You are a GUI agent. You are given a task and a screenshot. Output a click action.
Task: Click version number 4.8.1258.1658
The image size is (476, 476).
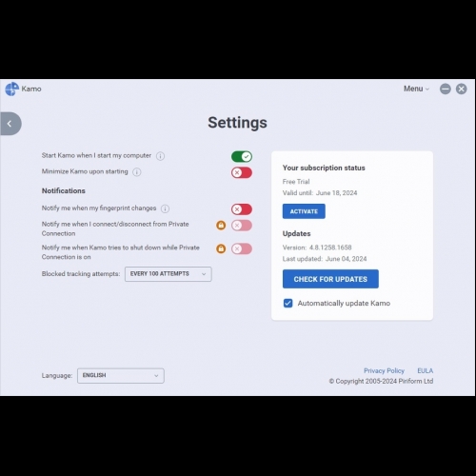click(330, 248)
